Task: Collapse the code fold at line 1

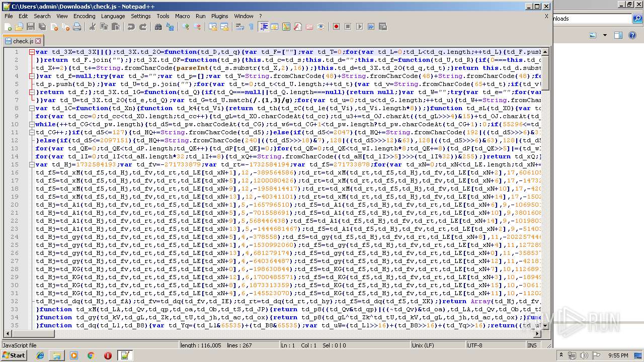Action: pos(32,52)
